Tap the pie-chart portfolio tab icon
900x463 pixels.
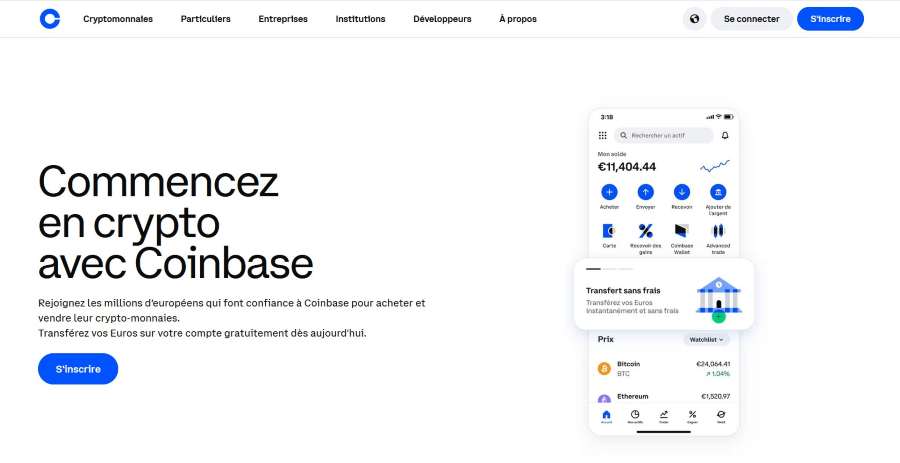click(x=635, y=414)
